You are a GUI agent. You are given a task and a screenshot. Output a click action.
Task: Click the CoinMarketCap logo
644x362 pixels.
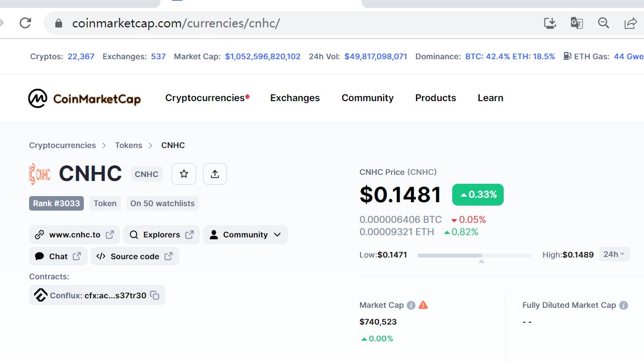[84, 98]
